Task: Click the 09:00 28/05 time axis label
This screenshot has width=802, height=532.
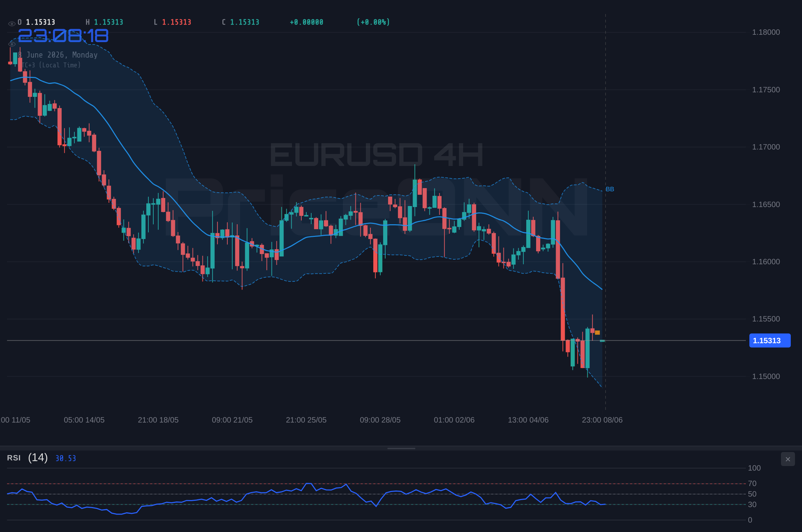Action: click(380, 420)
